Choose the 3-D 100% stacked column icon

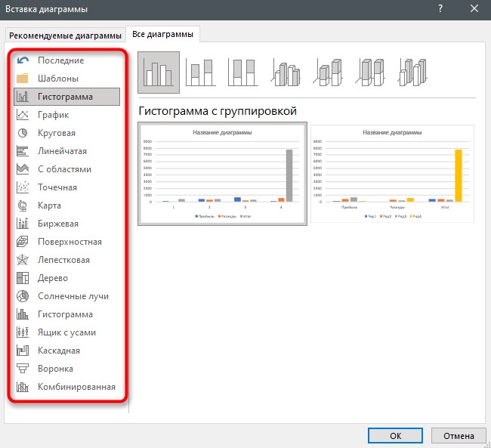point(370,73)
